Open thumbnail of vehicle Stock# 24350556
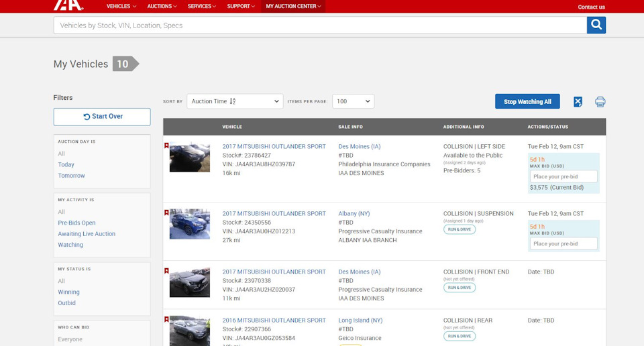The width and height of the screenshot is (644, 346). pyautogui.click(x=190, y=224)
